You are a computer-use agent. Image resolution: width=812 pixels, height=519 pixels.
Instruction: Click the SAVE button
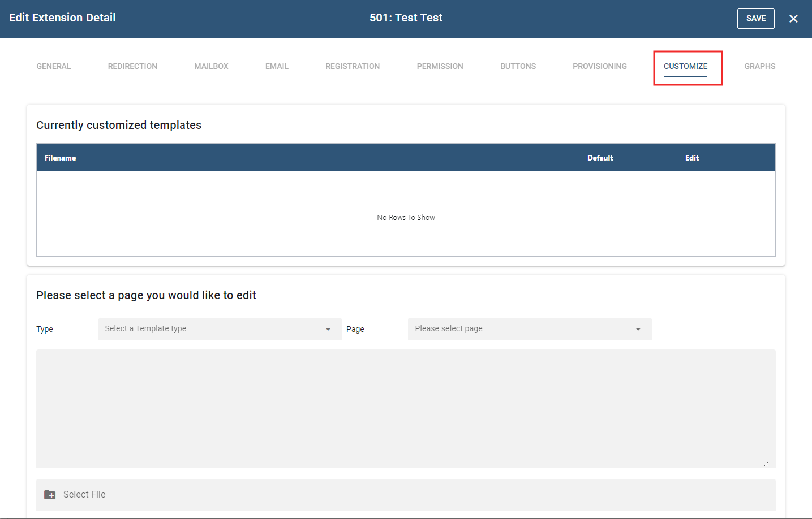tap(755, 19)
